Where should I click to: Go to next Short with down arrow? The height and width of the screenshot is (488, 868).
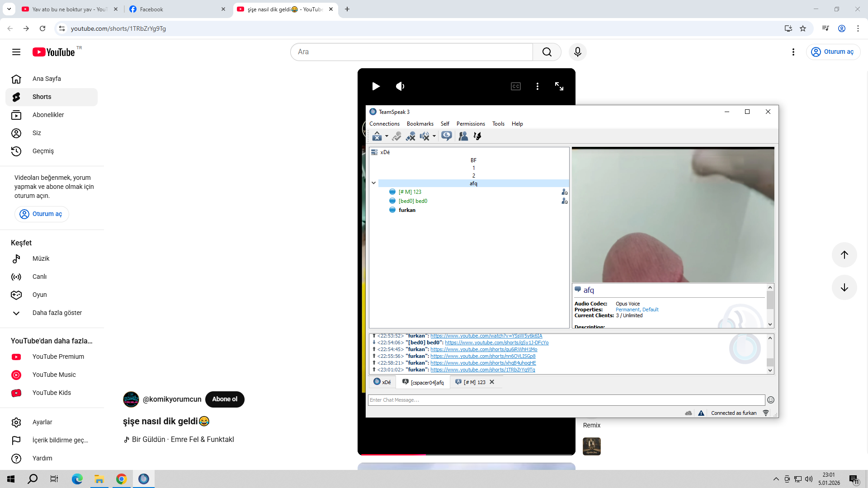[844, 287]
